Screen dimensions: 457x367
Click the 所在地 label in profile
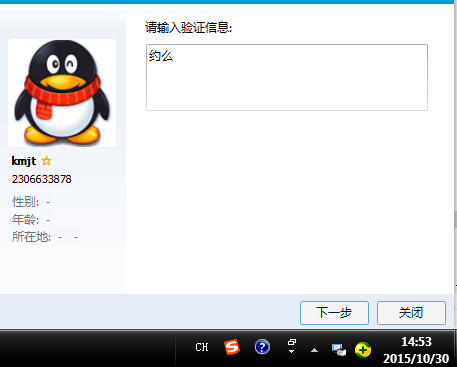(31, 237)
